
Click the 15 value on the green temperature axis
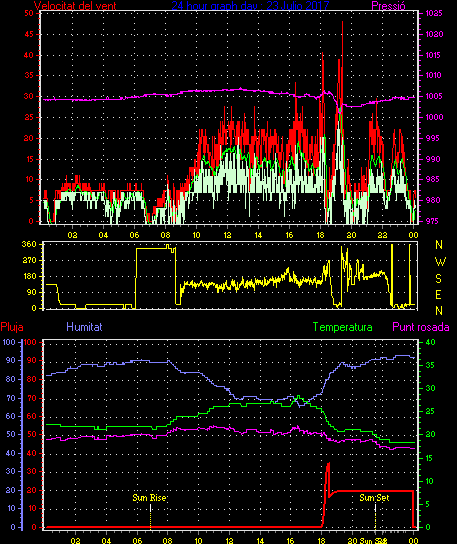(430, 458)
